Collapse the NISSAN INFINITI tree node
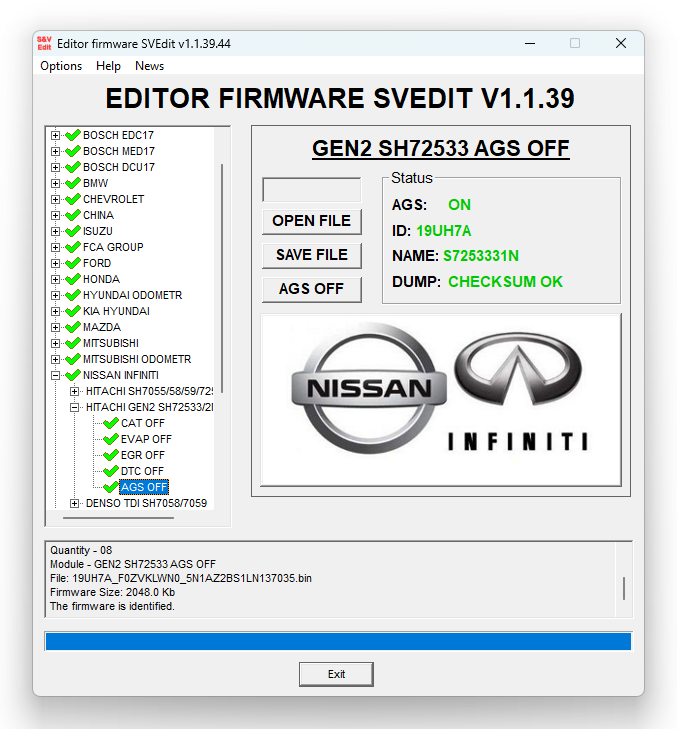The image size is (677, 729). pyautogui.click(x=55, y=375)
